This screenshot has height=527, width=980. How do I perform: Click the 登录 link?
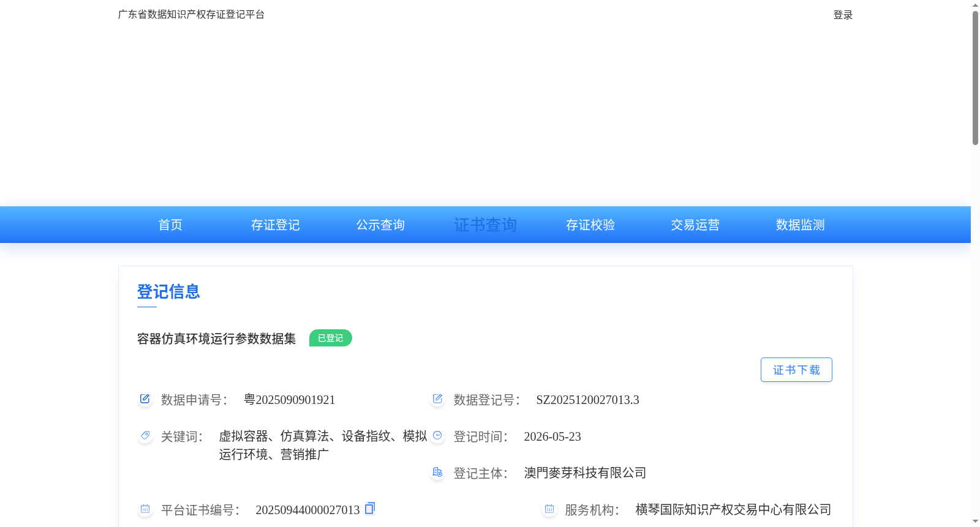[843, 15]
